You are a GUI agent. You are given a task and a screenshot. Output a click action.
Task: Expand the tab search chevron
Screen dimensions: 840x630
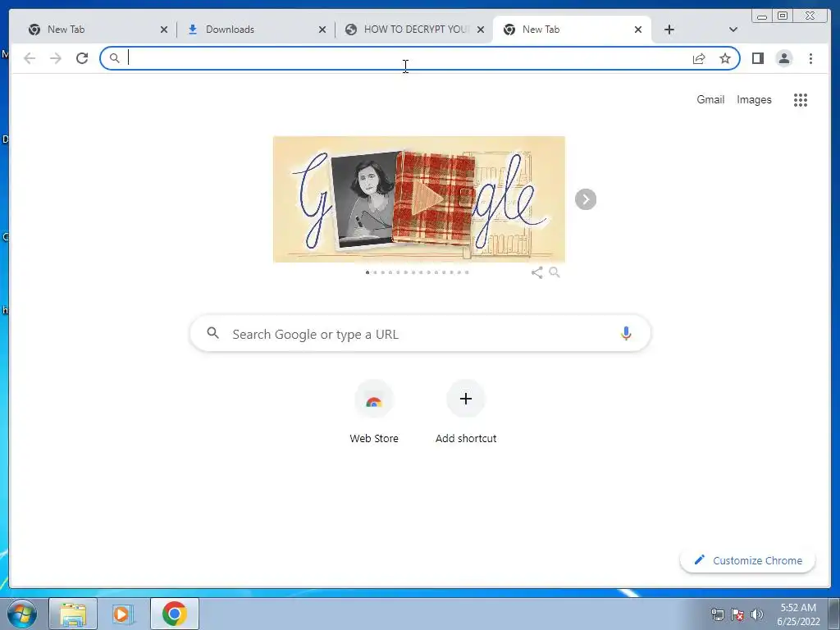pos(733,30)
